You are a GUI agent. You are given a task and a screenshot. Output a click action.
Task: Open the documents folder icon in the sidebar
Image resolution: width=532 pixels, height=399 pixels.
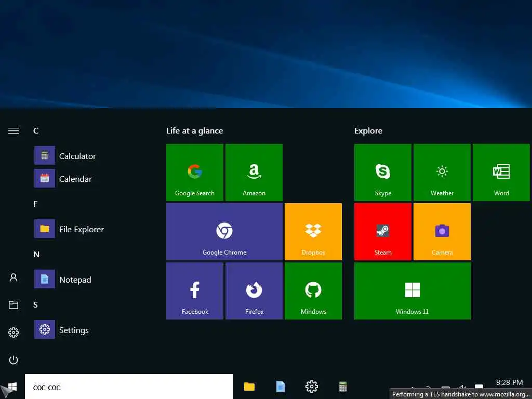point(14,304)
